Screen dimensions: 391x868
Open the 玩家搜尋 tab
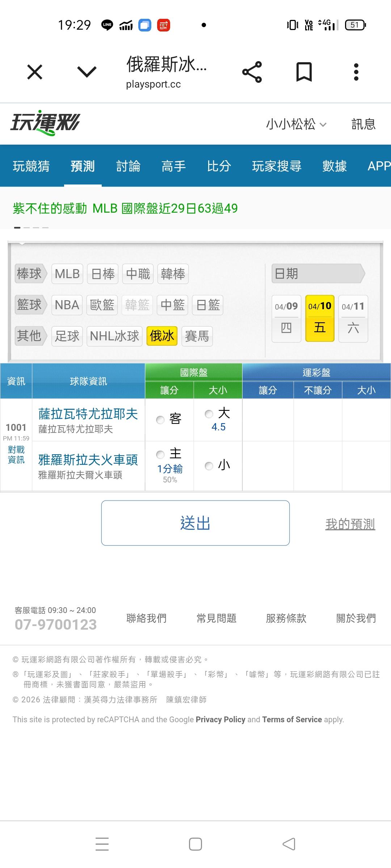(x=277, y=166)
